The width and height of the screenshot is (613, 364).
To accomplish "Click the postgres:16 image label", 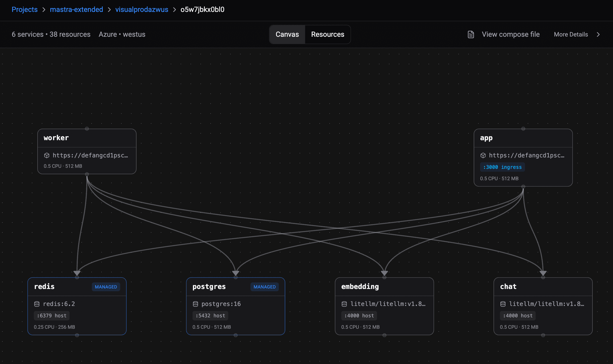I will pyautogui.click(x=221, y=304).
